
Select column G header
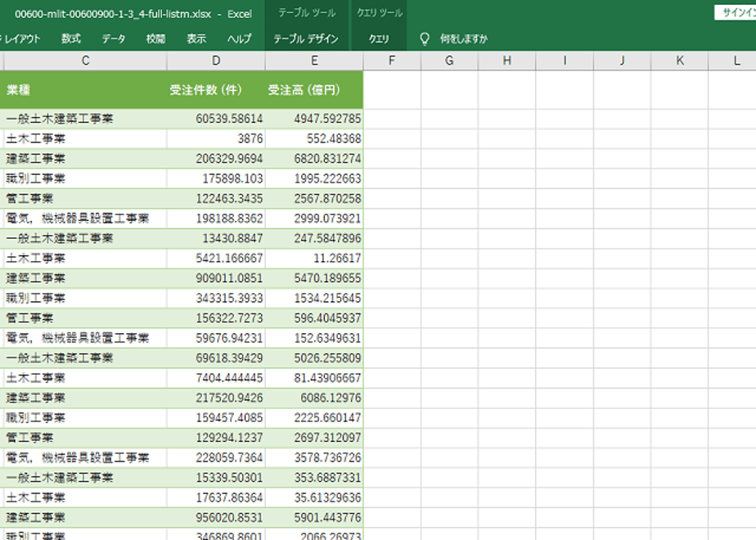pos(449,61)
